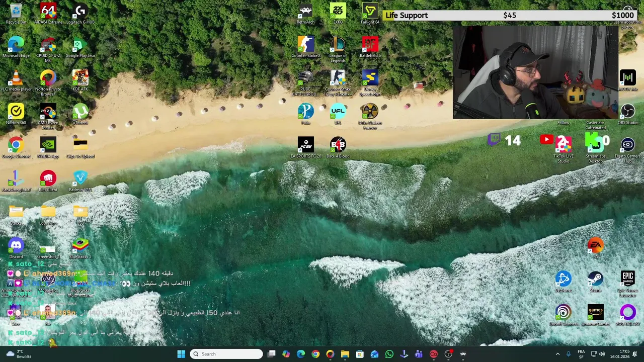Launch Epic Games Launcher

tap(627, 285)
